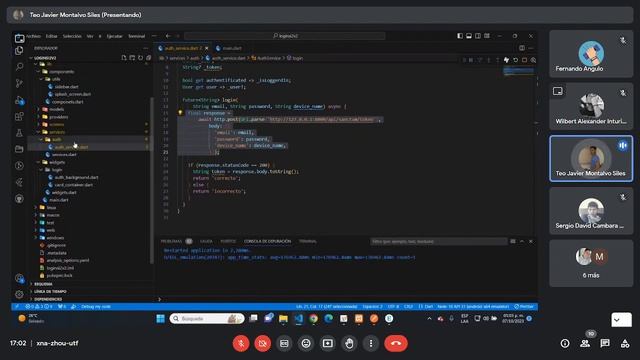
Task: Stop debugging with the red square icon
Action: point(524,60)
